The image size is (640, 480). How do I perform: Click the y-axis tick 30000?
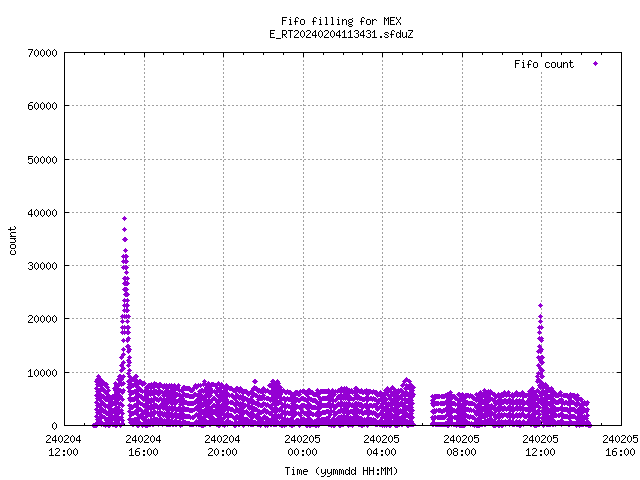(42, 266)
